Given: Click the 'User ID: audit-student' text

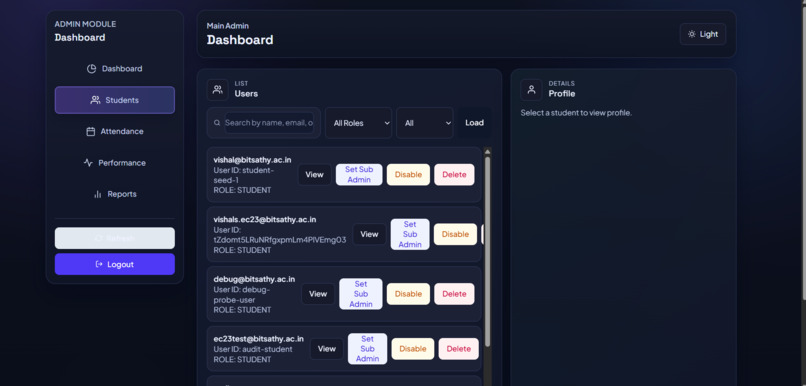Looking at the screenshot, I should point(253,350).
